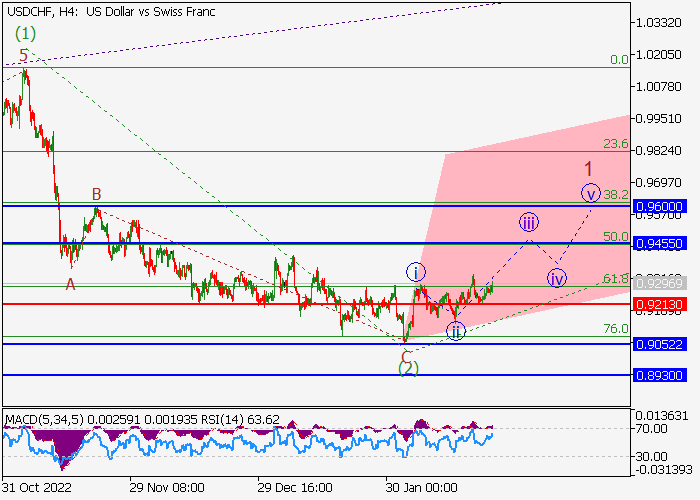This screenshot has width=700, height=500.
Task: Select the blue 0.96000 price tag
Action: pyautogui.click(x=659, y=206)
